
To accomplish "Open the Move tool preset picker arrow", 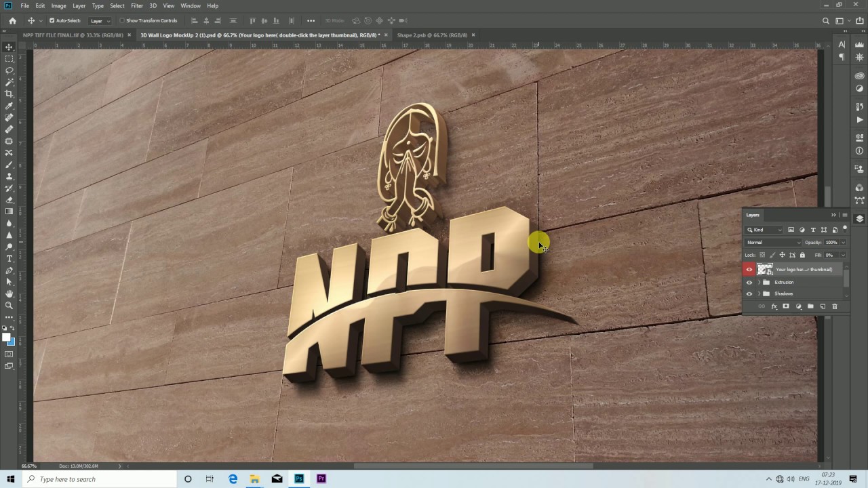I will tap(39, 20).
